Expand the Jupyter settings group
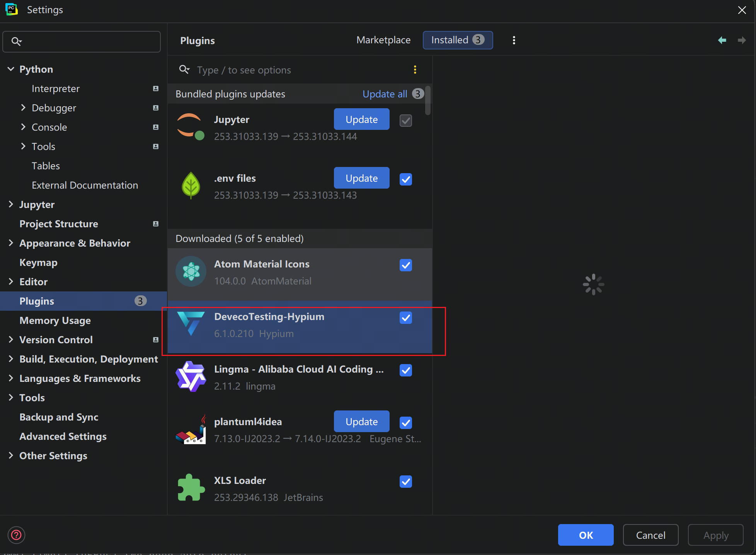Viewport: 756px width, 555px height. pos(11,204)
